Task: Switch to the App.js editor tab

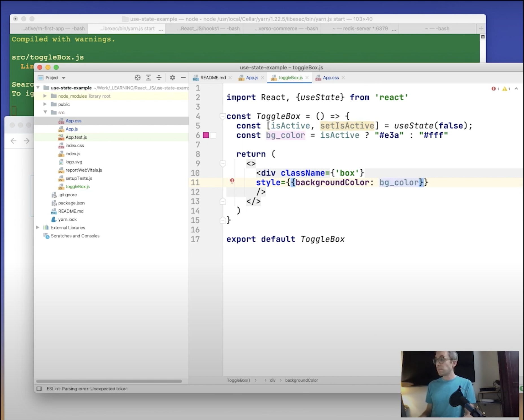Action: (x=252, y=78)
